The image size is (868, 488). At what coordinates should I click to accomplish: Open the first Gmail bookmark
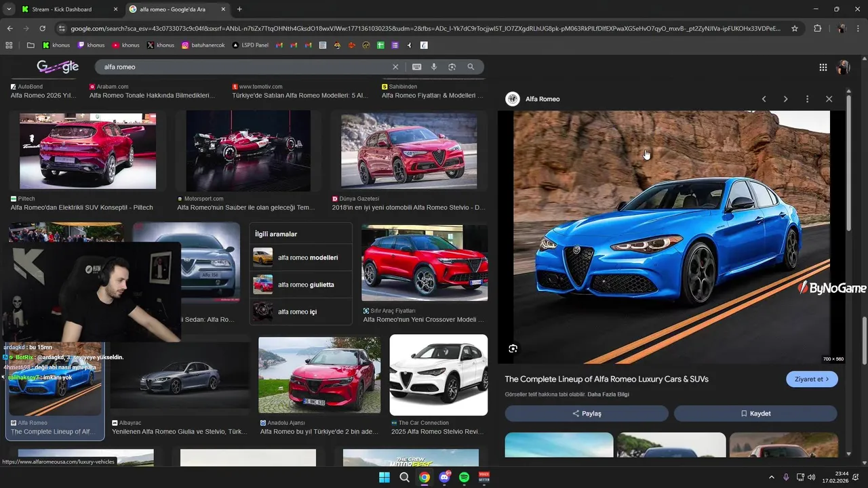pos(280,45)
